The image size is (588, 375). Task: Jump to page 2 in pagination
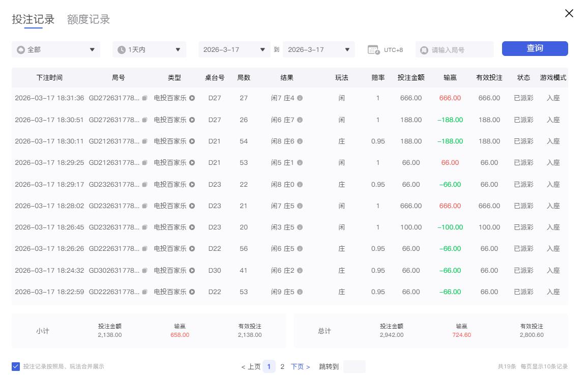click(x=282, y=366)
